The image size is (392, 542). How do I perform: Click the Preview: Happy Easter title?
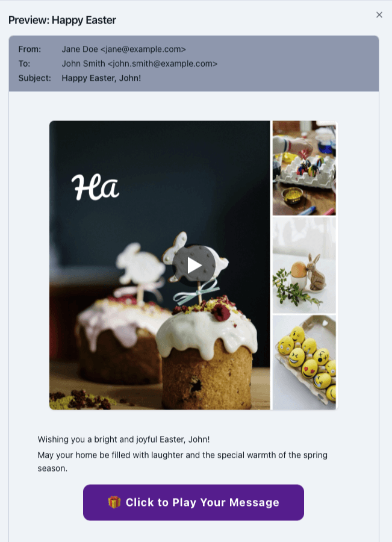click(x=62, y=20)
